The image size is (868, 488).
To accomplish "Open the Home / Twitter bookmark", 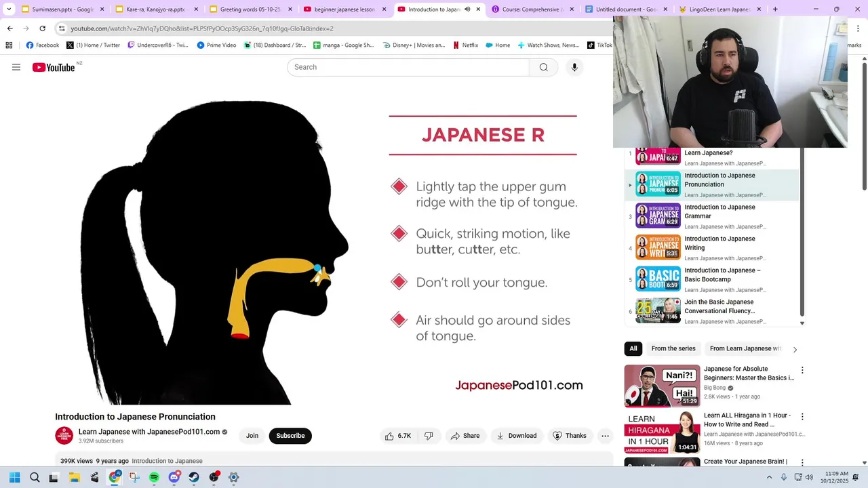I will pyautogui.click(x=94, y=45).
